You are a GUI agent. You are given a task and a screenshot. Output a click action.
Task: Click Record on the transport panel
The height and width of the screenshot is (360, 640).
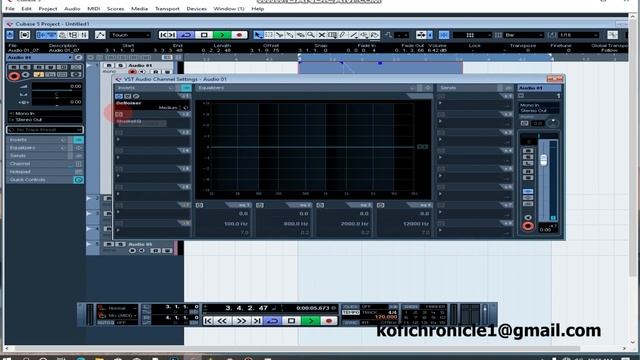[x=329, y=321]
